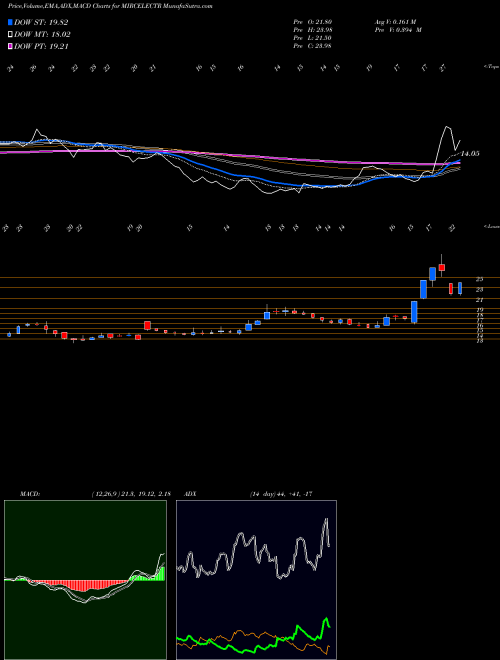The width and height of the screenshot is (500, 660).
Task: Click the 'Avg V: 0.161 M' value
Action: (395, 22)
